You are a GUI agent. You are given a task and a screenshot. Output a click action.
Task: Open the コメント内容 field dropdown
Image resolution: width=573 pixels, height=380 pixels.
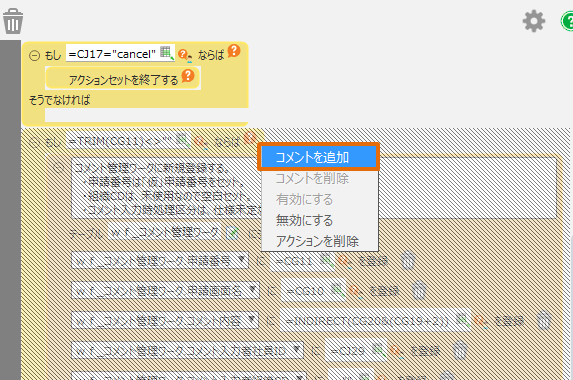[x=165, y=320]
